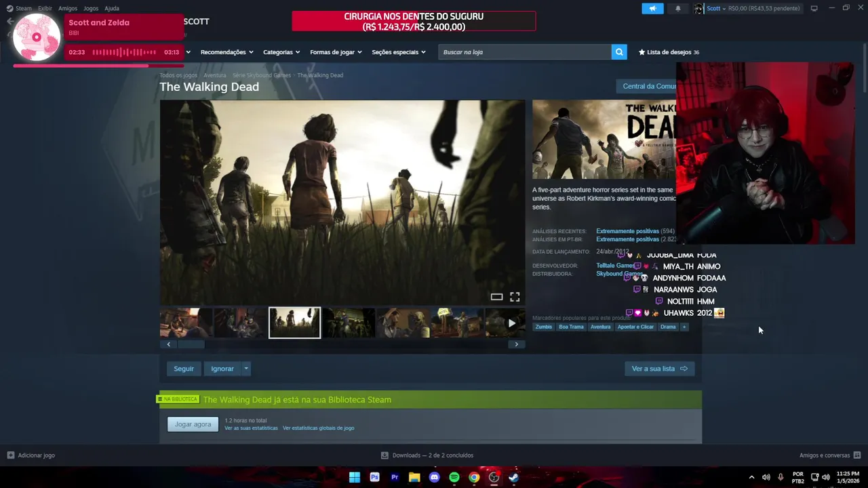The height and width of the screenshot is (488, 868).
Task: Open Discord from the taskbar
Action: (x=434, y=477)
